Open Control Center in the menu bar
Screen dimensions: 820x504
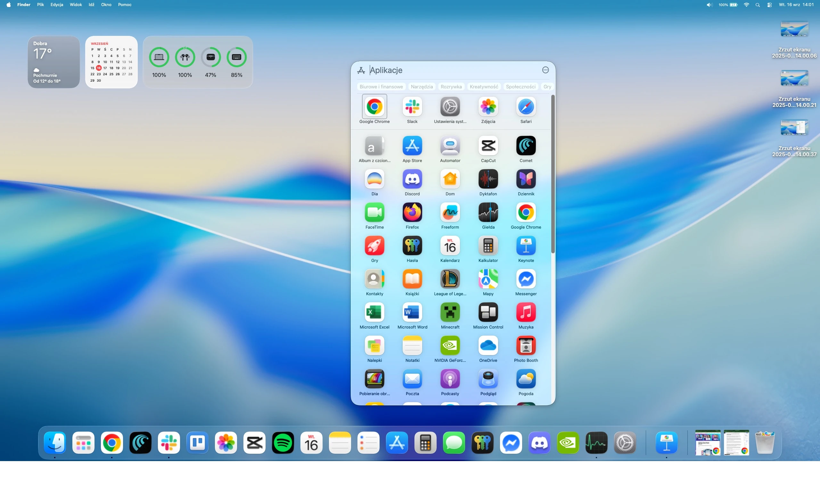point(769,5)
